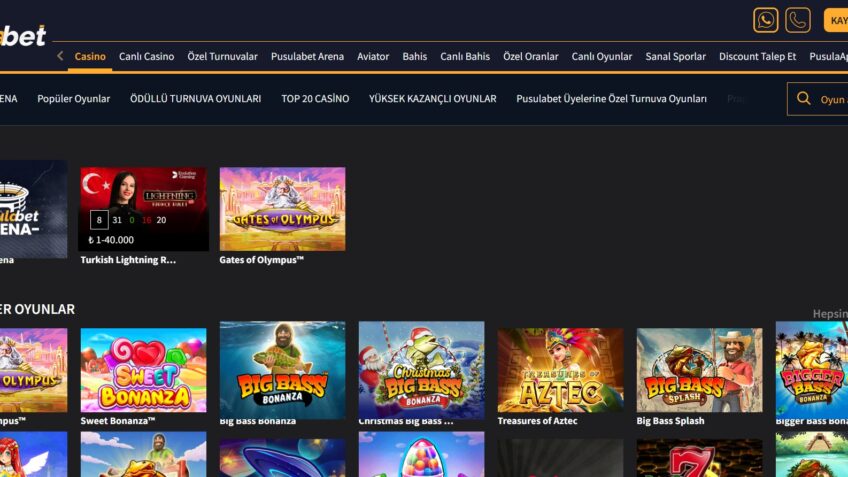Click the search magnifier icon
The width and height of the screenshot is (848, 477).
(804, 98)
